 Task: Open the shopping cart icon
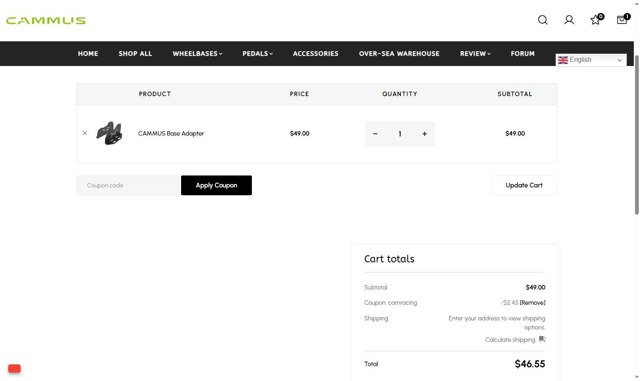point(623,19)
